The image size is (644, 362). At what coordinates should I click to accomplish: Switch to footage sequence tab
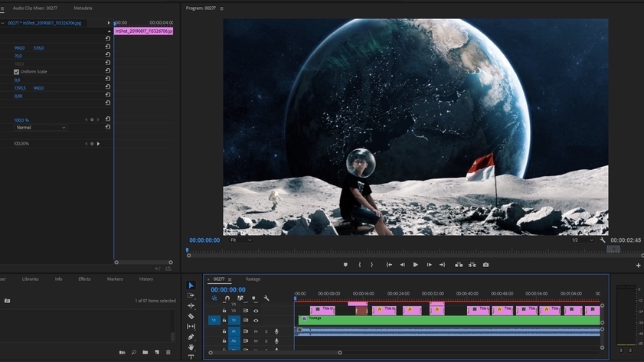[x=253, y=279]
